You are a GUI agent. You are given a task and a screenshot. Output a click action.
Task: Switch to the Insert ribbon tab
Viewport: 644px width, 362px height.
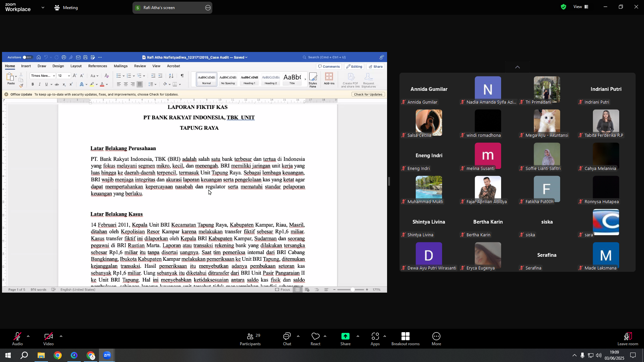tap(26, 66)
